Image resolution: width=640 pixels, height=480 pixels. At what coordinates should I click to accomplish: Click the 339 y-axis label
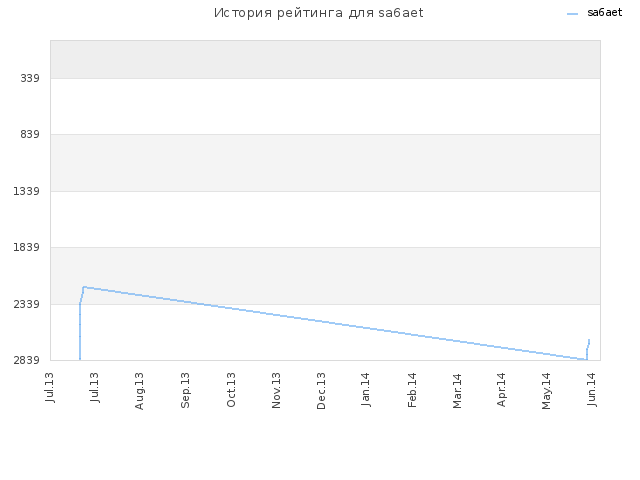coord(30,78)
